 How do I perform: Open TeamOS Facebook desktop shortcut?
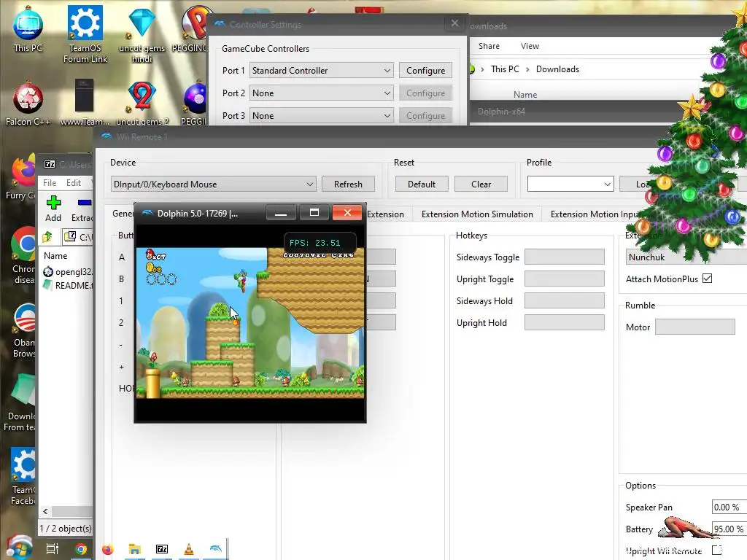point(23,476)
